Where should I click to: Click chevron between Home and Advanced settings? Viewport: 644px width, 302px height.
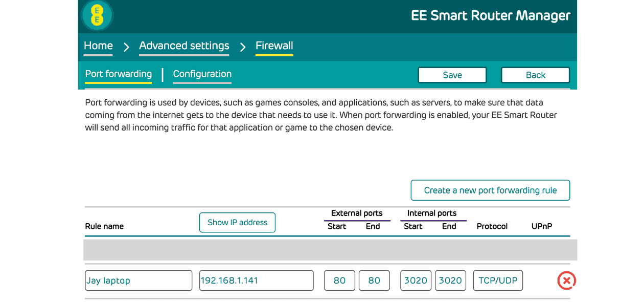point(126,46)
